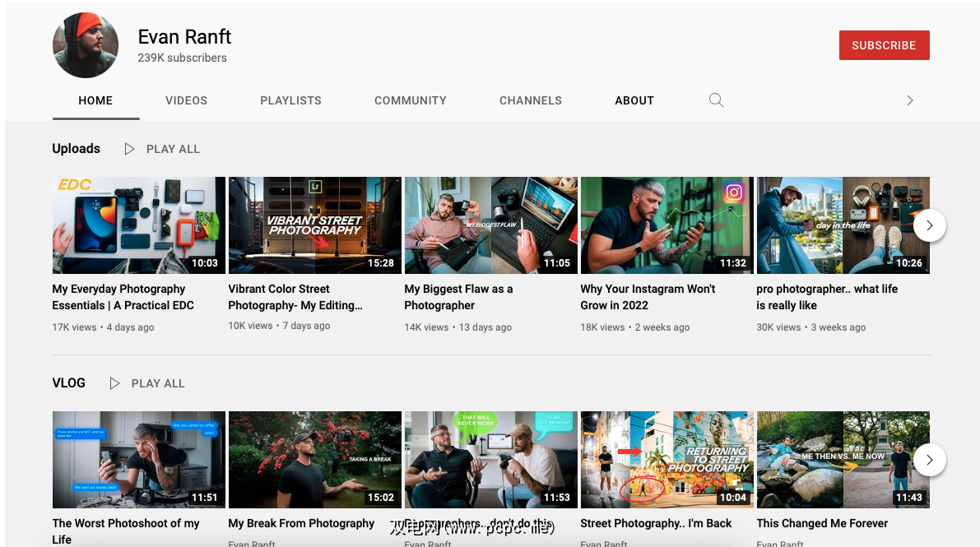Click PLAY ALL text for VLOG
The width and height of the screenshot is (980, 547).
click(158, 383)
